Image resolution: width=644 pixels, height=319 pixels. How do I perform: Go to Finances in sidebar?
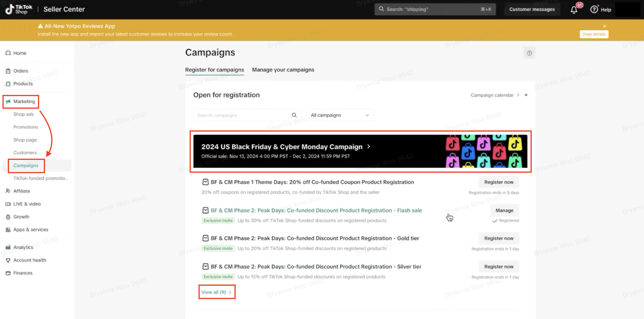pyautogui.click(x=23, y=273)
